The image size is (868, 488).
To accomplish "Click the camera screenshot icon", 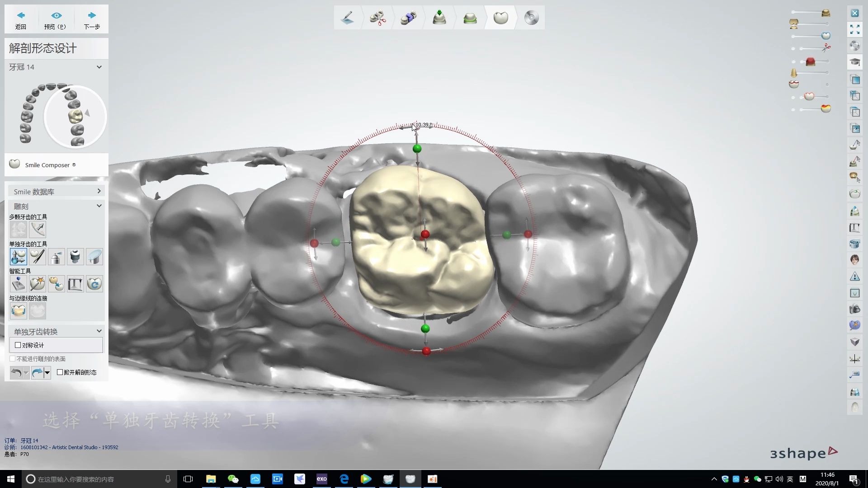I will click(x=854, y=310).
